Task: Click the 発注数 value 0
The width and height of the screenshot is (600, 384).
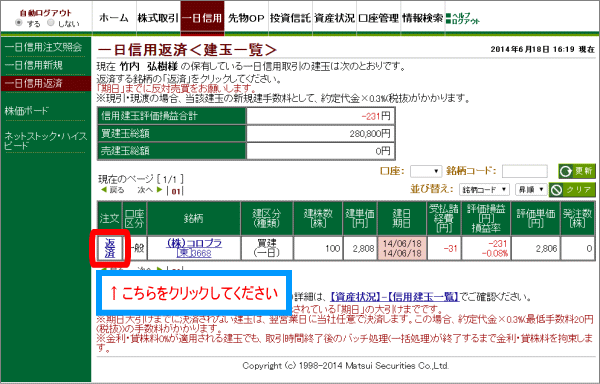Action: (x=589, y=249)
